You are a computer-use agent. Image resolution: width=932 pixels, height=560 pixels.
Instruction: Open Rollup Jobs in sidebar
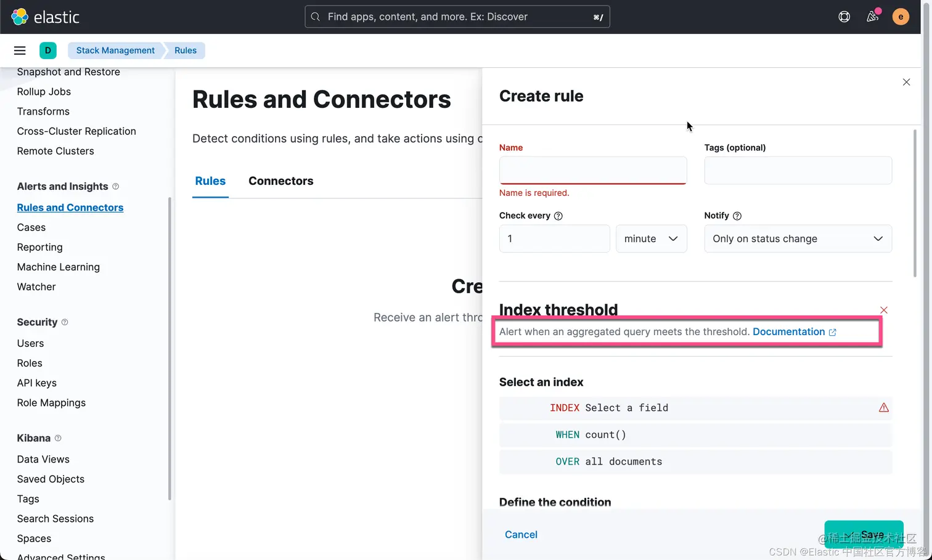click(44, 92)
